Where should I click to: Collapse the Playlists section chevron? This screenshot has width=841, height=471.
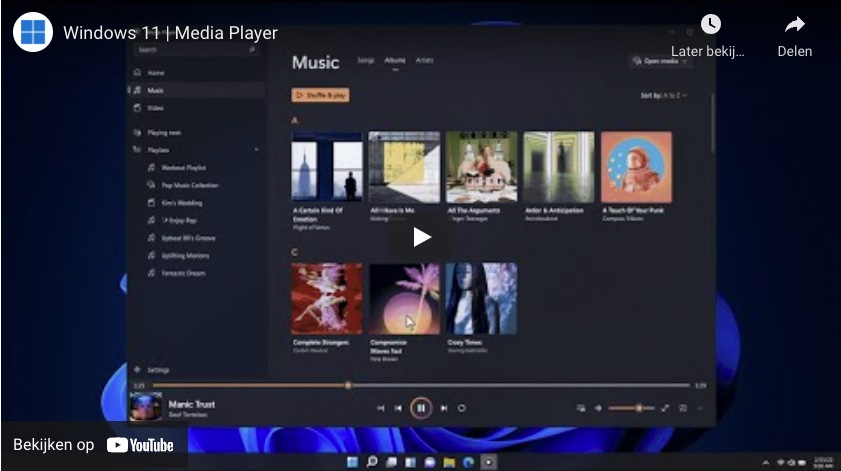tap(256, 150)
